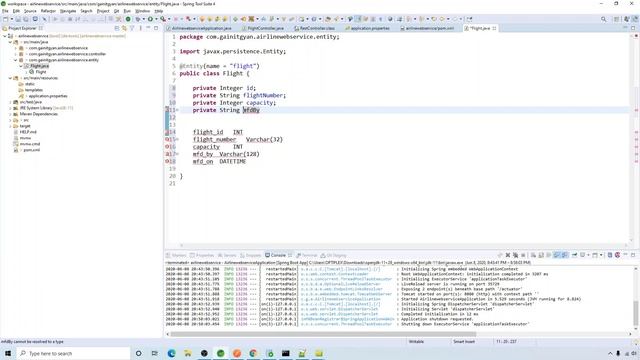Image resolution: width=640 pixels, height=360 pixels.
Task: Open the New button dropdown arrow
Action: pyautogui.click(x=12, y=19)
